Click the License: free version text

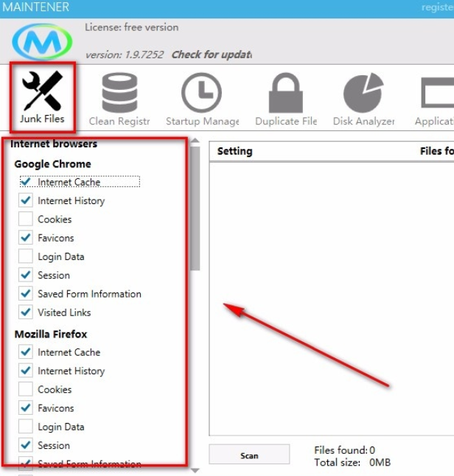pos(131,27)
